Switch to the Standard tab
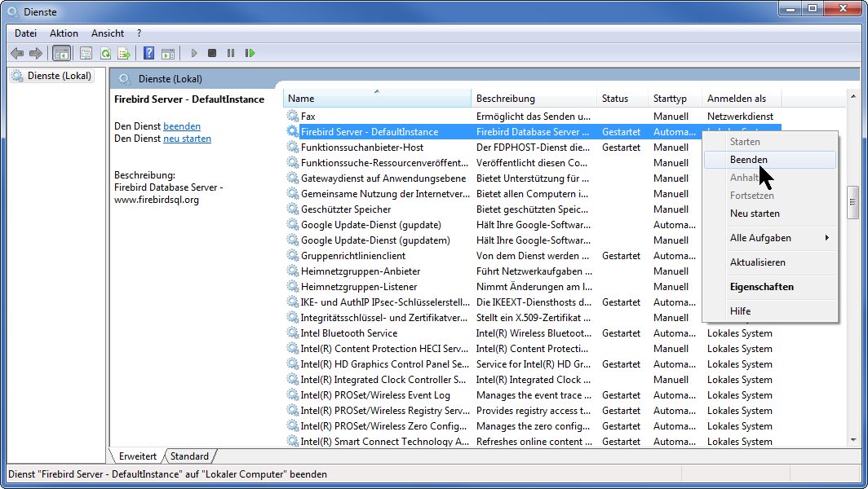The height and width of the screenshot is (489, 868). click(x=189, y=456)
